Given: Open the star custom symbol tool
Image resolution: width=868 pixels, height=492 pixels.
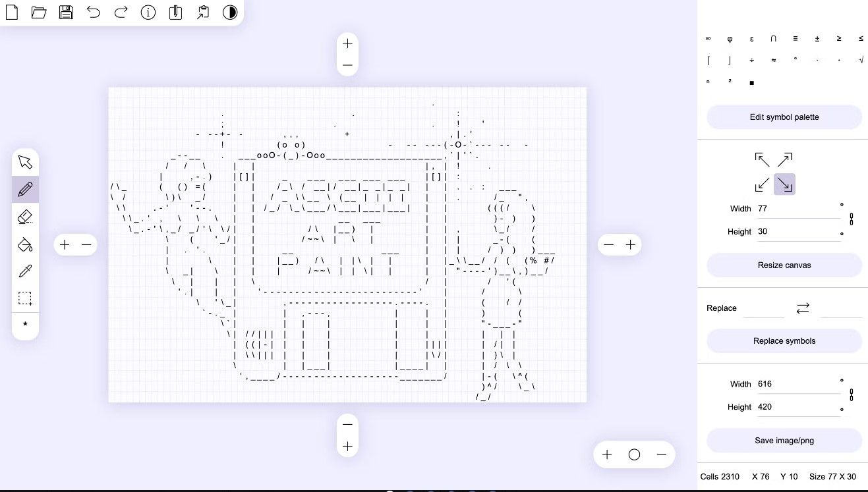Looking at the screenshot, I should tap(25, 325).
